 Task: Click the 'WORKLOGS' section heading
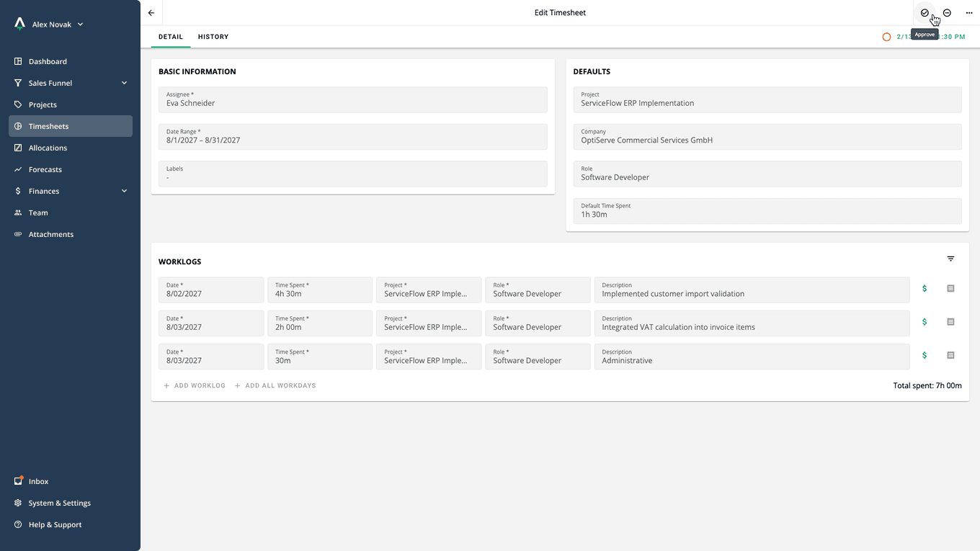pos(180,262)
